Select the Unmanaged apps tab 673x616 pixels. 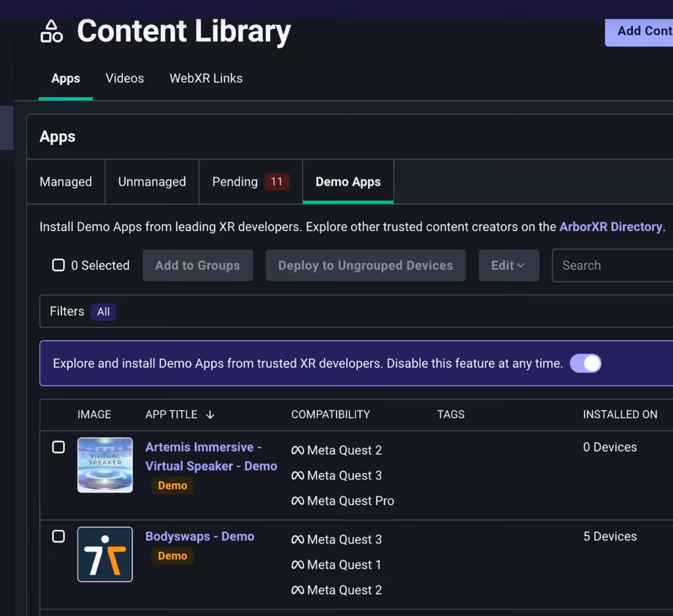point(152,182)
